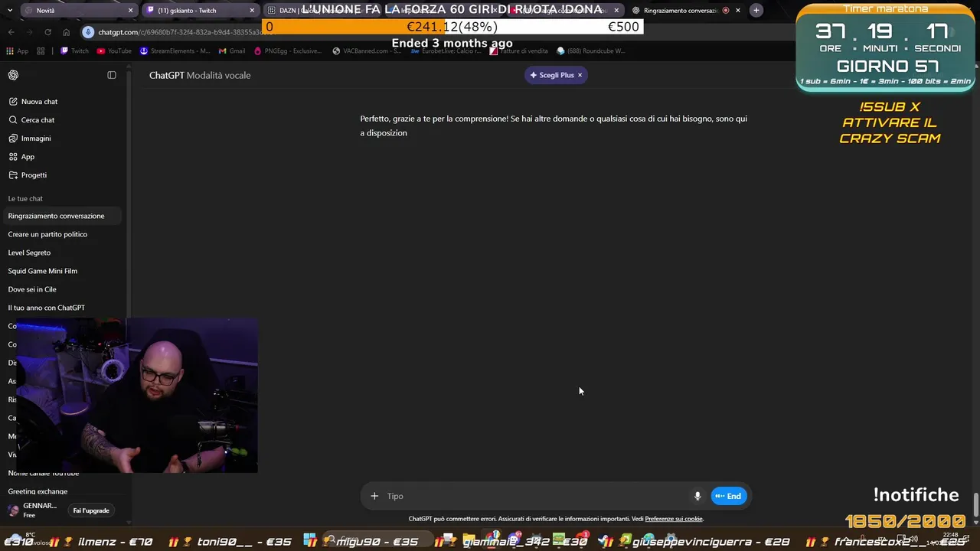Open the StreamElements bookmark
980x551 pixels.
point(175,51)
